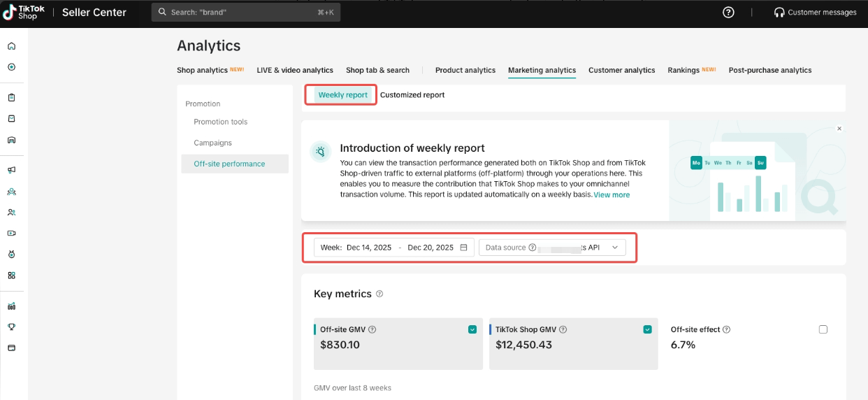This screenshot has width=868, height=400.
Task: Uncheck the Off-site GMV checkbox
Action: click(472, 329)
